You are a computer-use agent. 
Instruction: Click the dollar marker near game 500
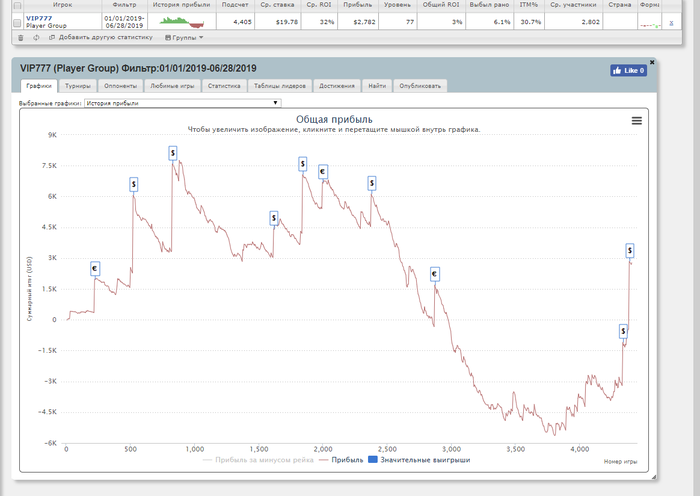(x=133, y=184)
